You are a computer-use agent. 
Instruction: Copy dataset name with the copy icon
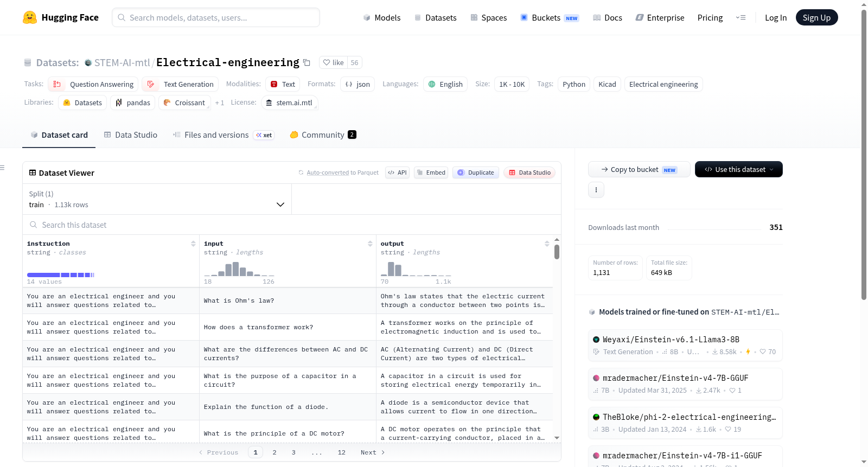click(x=307, y=62)
